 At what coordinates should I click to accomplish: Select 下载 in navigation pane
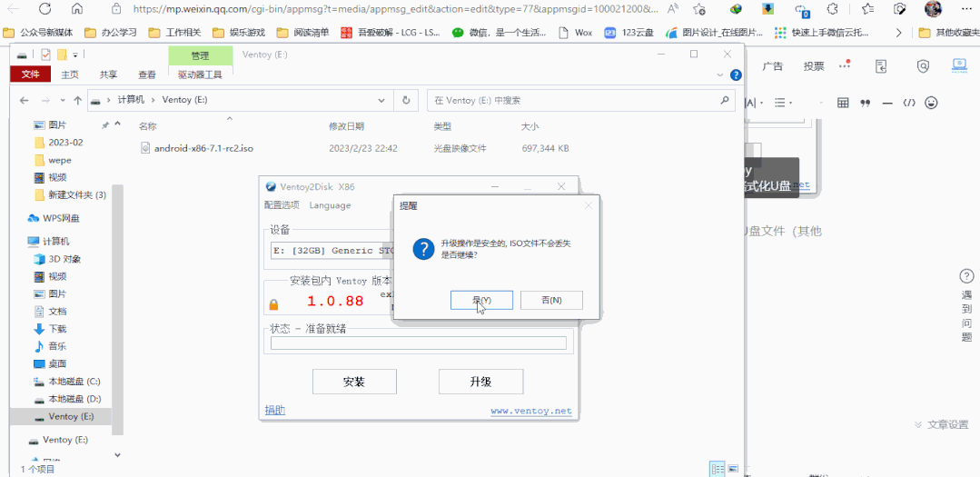(57, 329)
